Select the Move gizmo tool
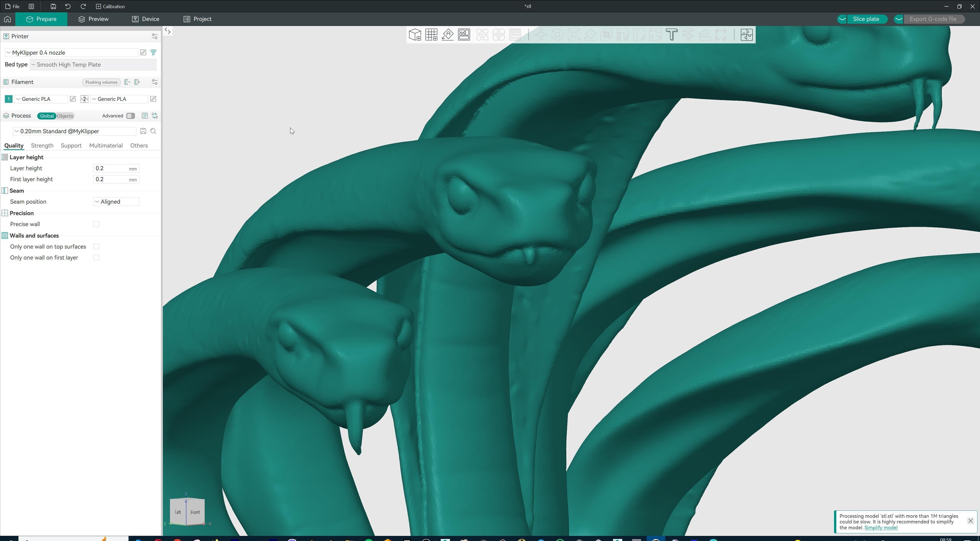Screen dimensions: 980x541 (x=541, y=35)
